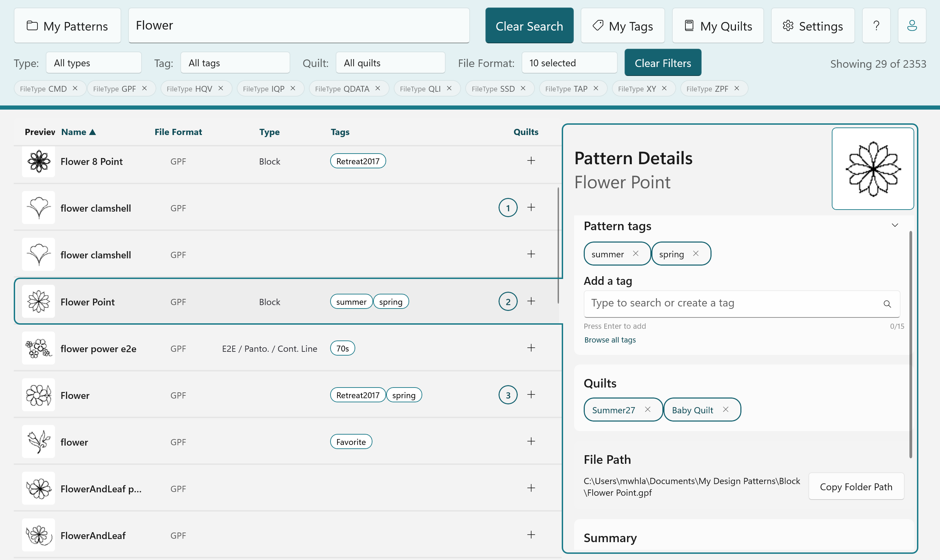
Task: Click the 70s tag on flower power e2e
Action: [x=342, y=348]
